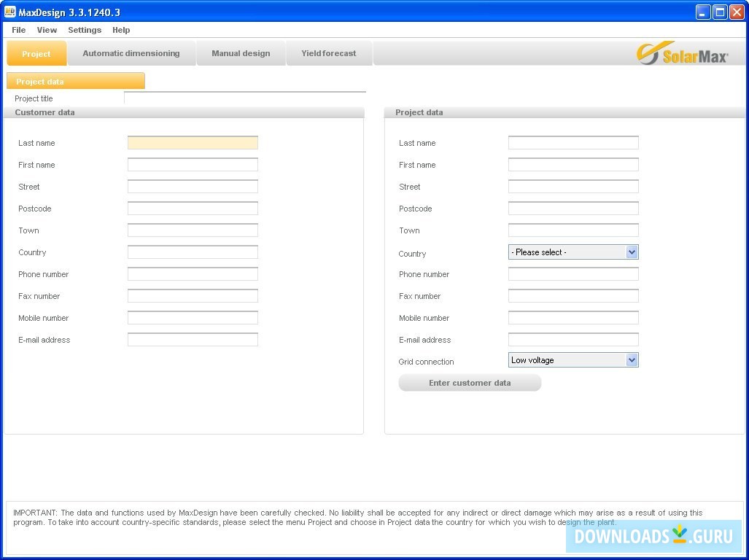Open the File menu
The width and height of the screenshot is (749, 560).
coord(19,30)
